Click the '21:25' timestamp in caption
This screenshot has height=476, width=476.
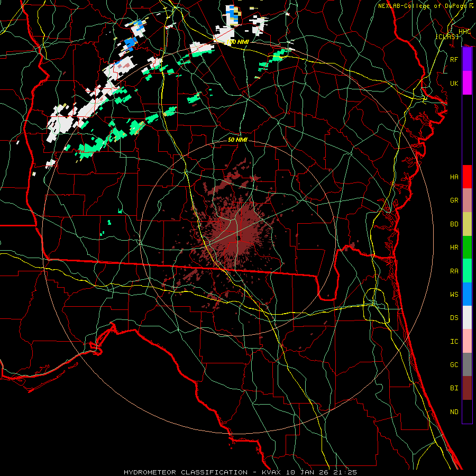[x=345, y=472]
